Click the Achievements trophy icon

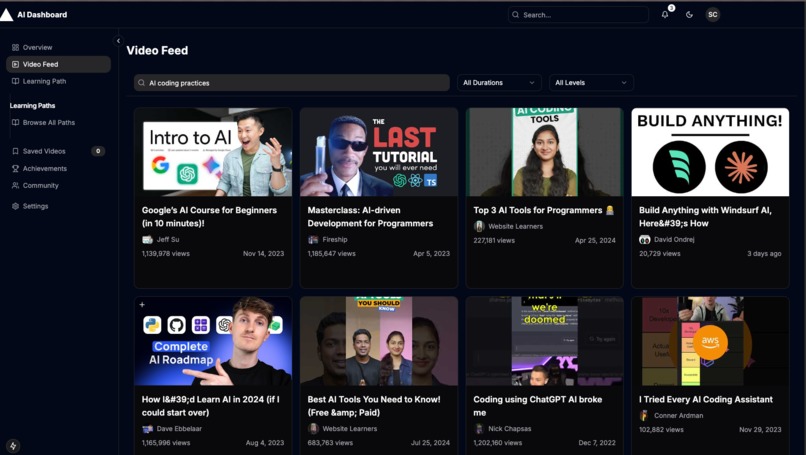pyautogui.click(x=15, y=168)
